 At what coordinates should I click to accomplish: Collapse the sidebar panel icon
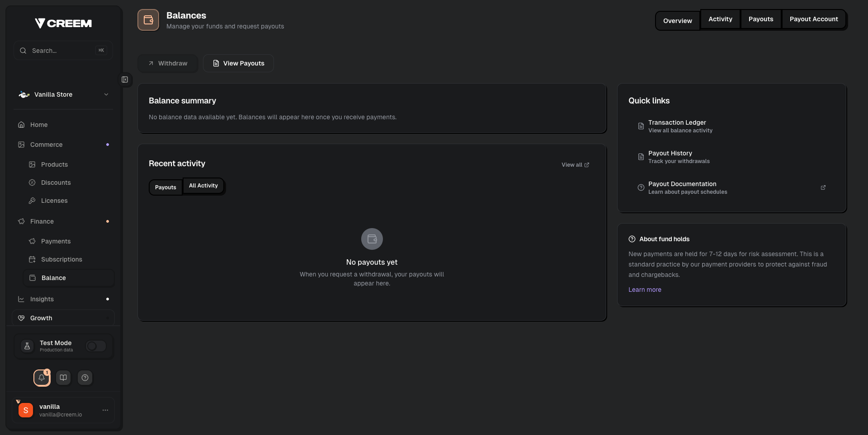[125, 80]
